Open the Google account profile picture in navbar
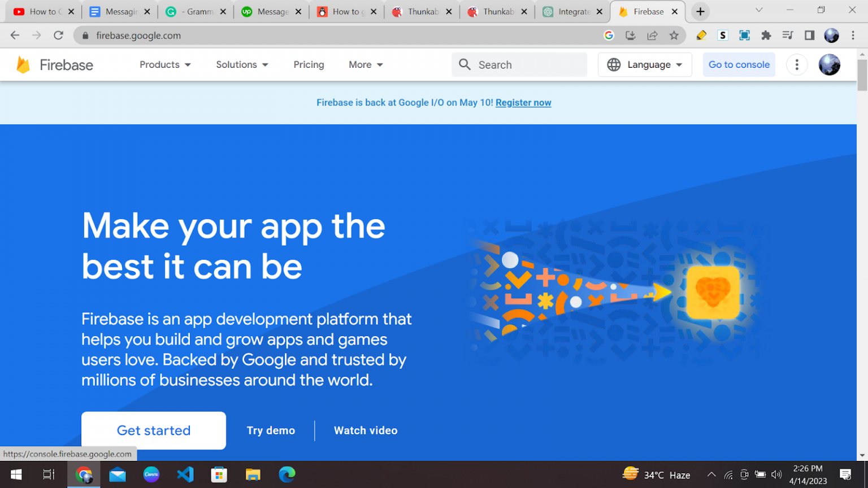Image resolution: width=868 pixels, height=488 pixels. pos(829,64)
